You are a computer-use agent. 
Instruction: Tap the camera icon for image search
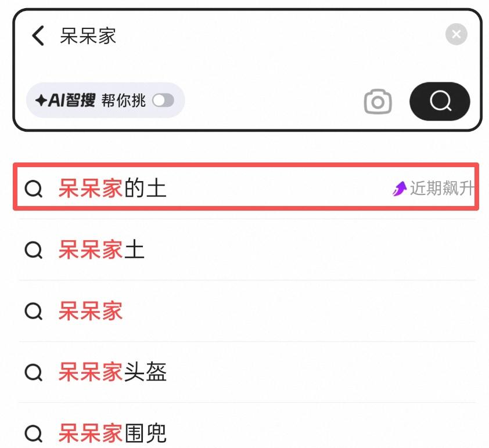(378, 102)
